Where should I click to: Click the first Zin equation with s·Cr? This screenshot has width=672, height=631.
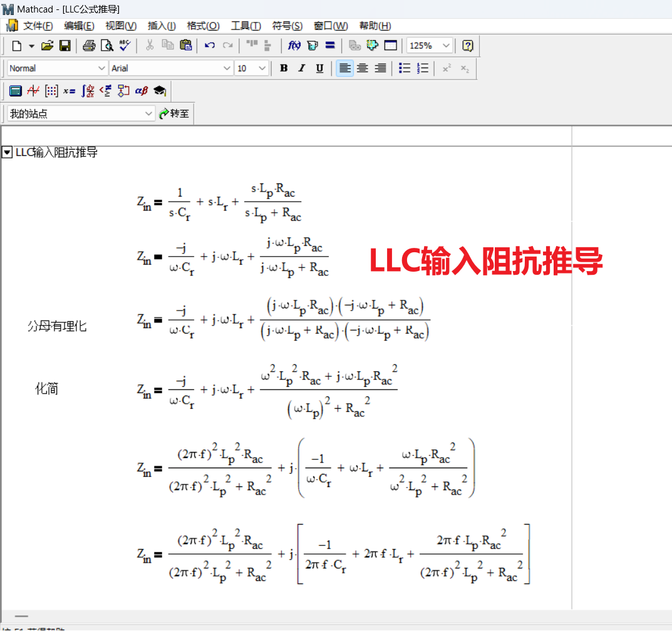pos(219,202)
